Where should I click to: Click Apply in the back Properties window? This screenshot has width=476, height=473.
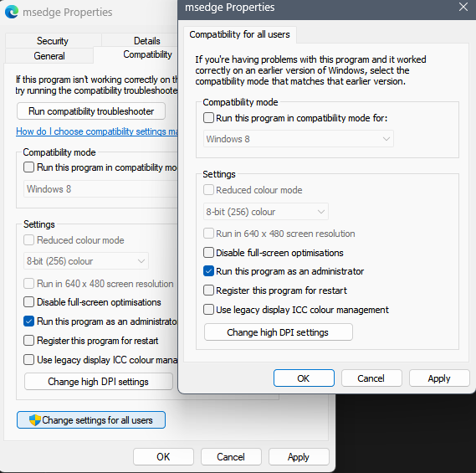coord(299,457)
